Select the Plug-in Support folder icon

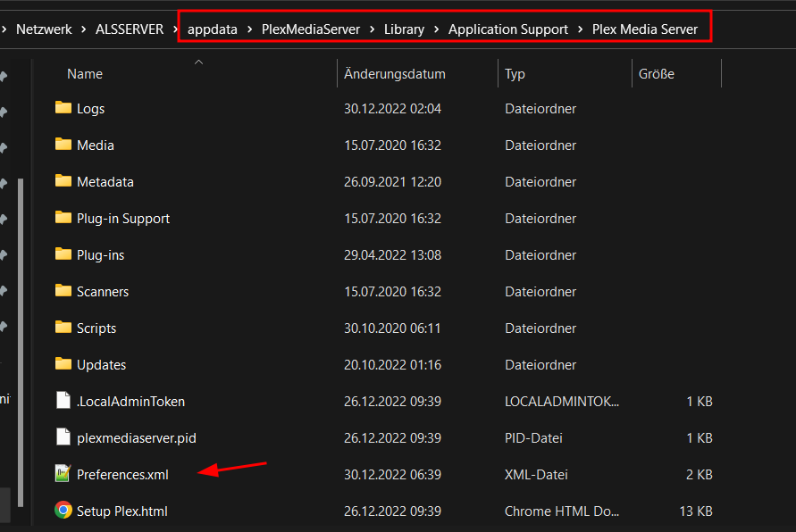pos(63,217)
